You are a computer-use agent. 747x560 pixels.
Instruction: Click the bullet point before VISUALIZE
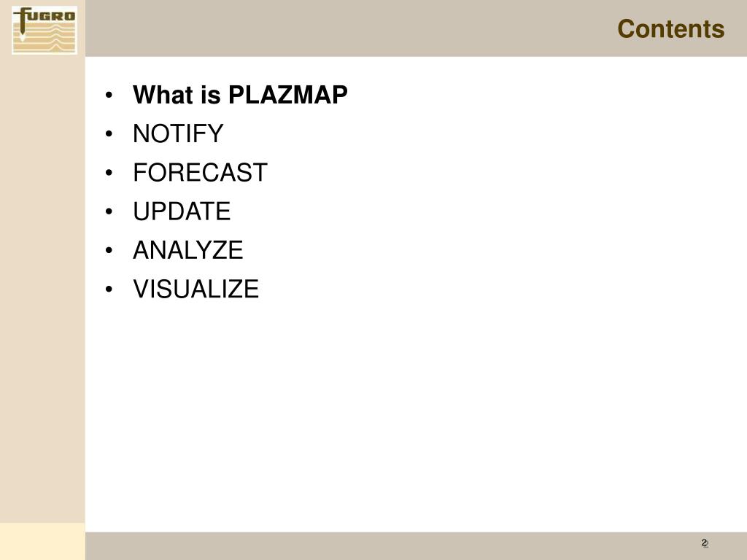pyautogui.click(x=109, y=289)
